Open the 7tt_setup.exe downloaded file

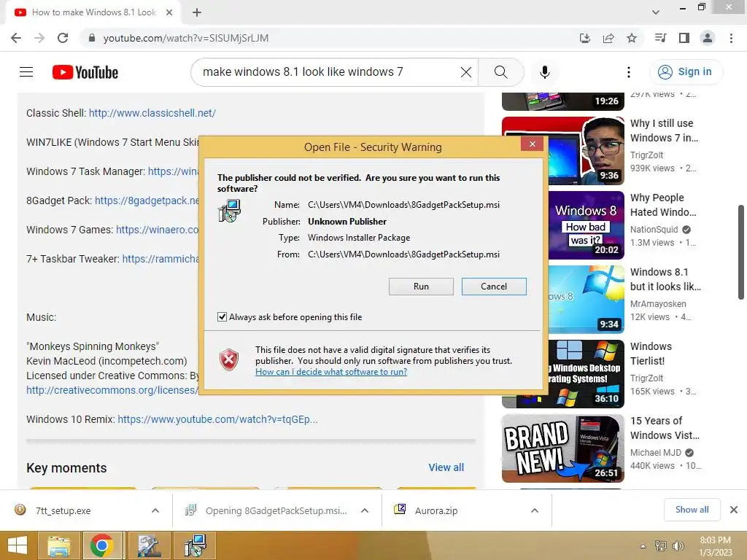click(63, 510)
